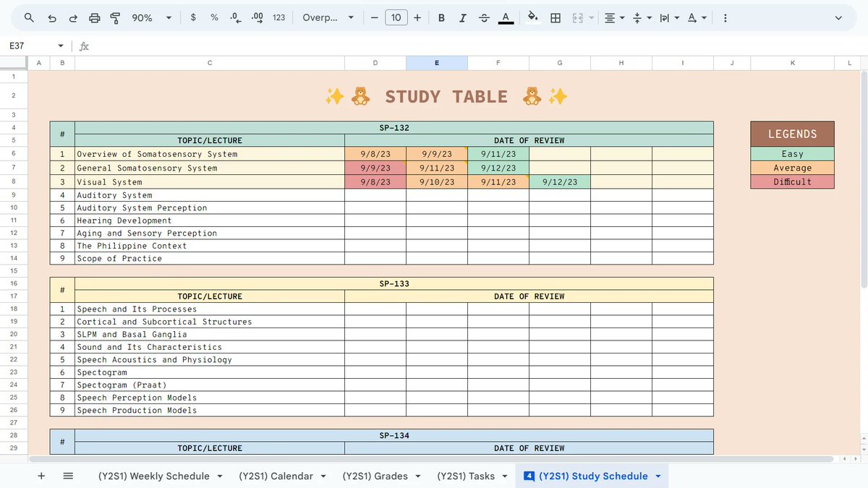
Task: Open text rotation dropdown
Action: [x=697, y=17]
